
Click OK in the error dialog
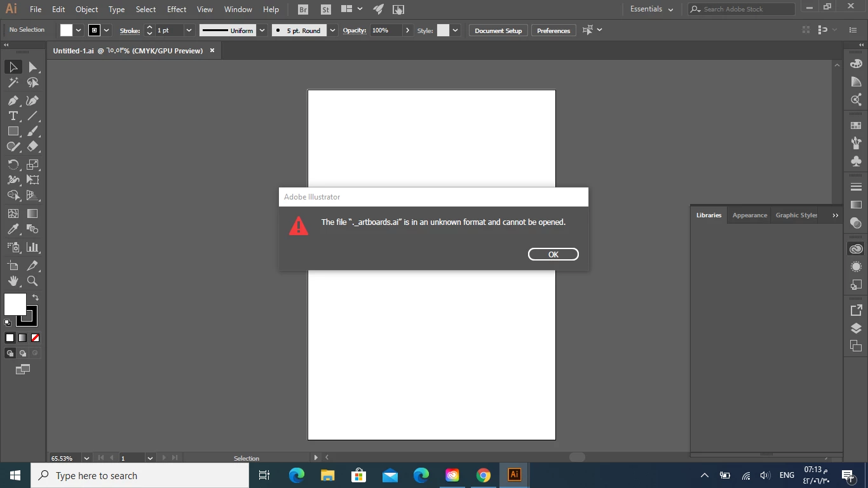click(553, 254)
